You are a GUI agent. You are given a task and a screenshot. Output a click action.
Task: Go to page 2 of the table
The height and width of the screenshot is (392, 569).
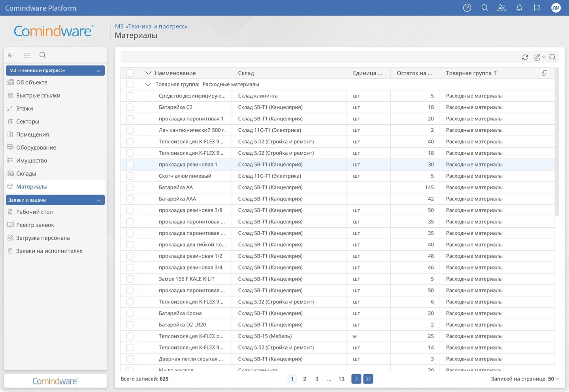(x=305, y=379)
